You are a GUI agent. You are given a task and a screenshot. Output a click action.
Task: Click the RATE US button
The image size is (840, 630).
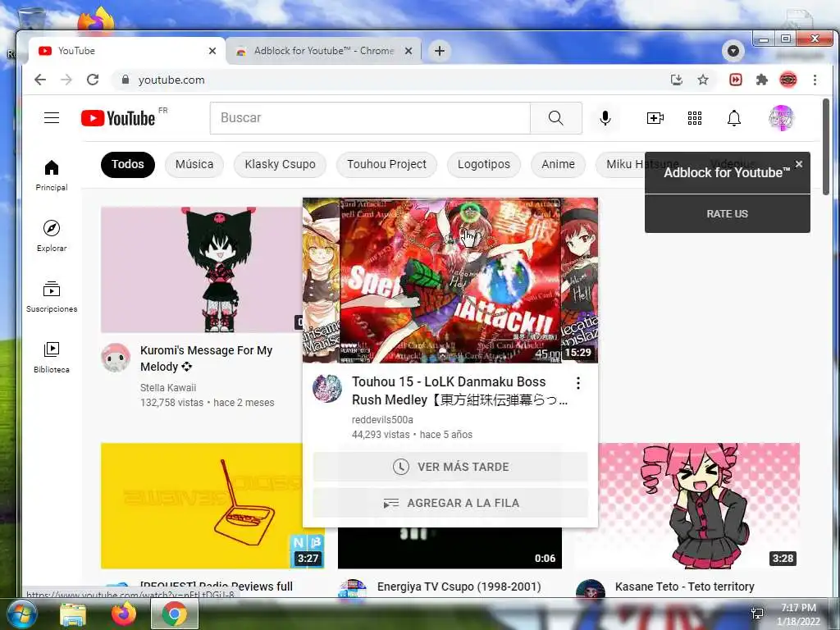pyautogui.click(x=727, y=214)
